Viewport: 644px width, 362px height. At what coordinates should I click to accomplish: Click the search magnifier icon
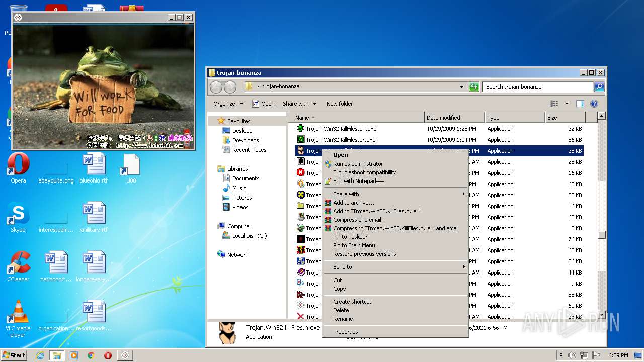coord(599,87)
